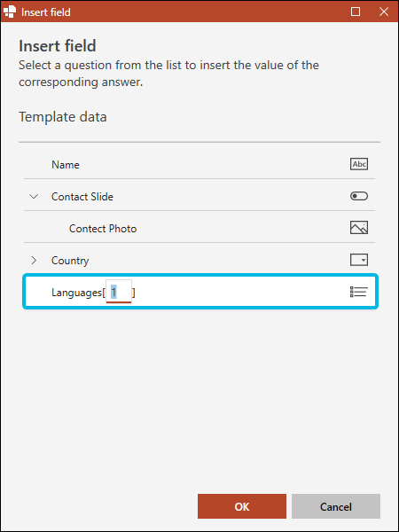Viewport: 399px width, 532px height.
Task: Click the Languages index number box
Action: point(119,292)
